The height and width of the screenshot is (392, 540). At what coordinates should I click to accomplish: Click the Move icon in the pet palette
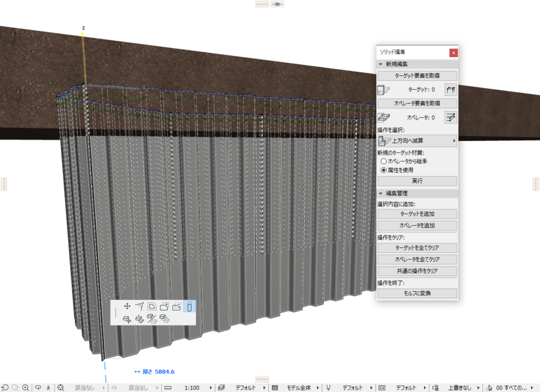(x=128, y=307)
